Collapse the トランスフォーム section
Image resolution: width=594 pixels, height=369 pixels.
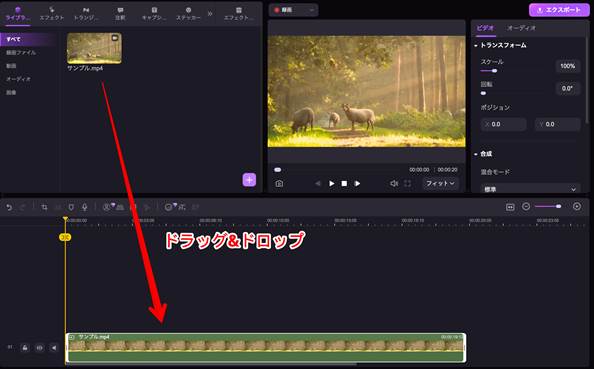pos(476,45)
